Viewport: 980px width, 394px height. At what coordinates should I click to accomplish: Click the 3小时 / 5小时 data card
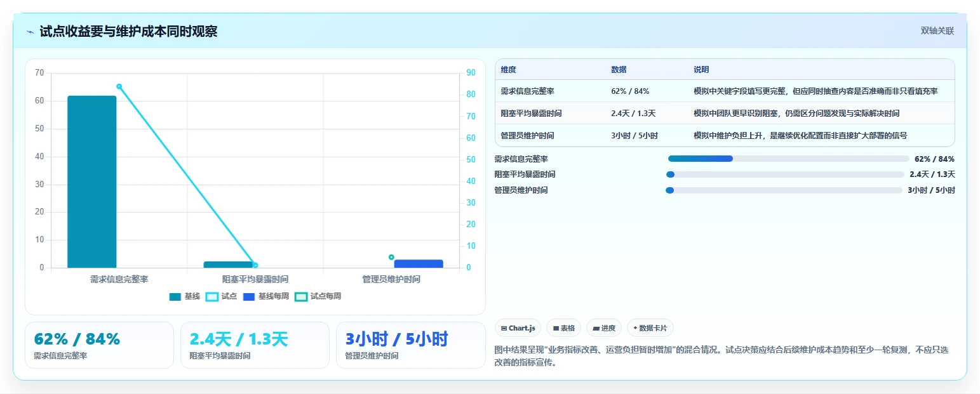tap(410, 345)
